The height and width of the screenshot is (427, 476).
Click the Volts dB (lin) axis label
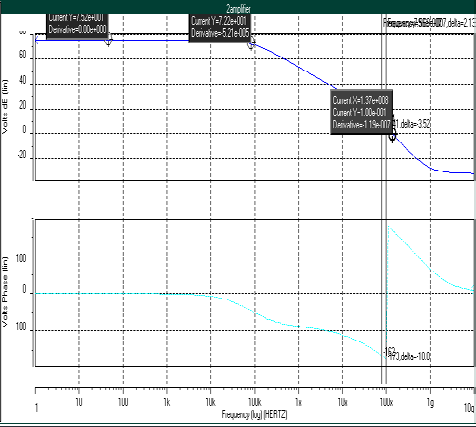pyautogui.click(x=5, y=107)
